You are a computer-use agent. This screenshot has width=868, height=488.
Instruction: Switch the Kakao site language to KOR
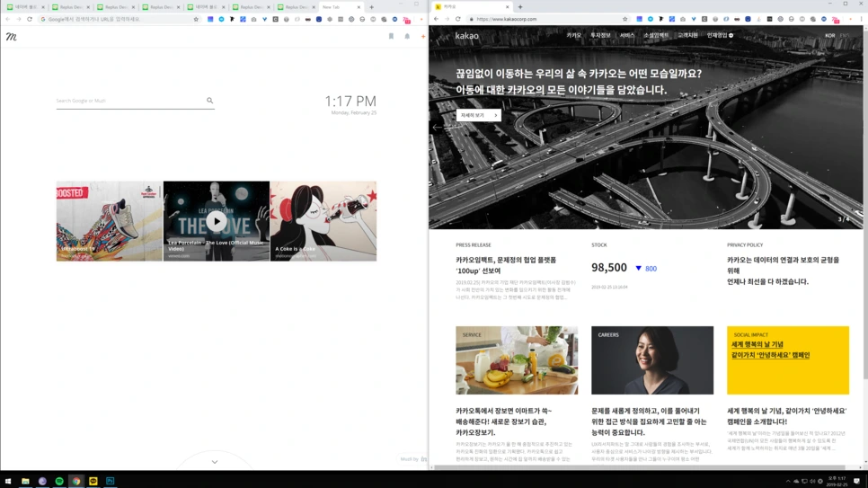click(829, 35)
